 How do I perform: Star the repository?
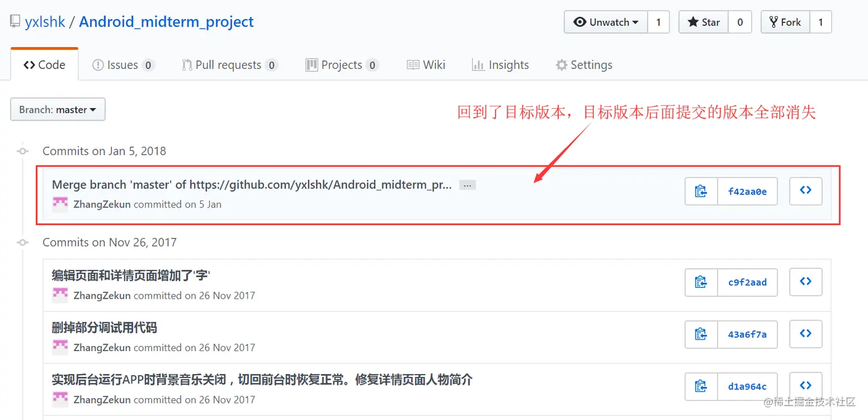tap(704, 22)
